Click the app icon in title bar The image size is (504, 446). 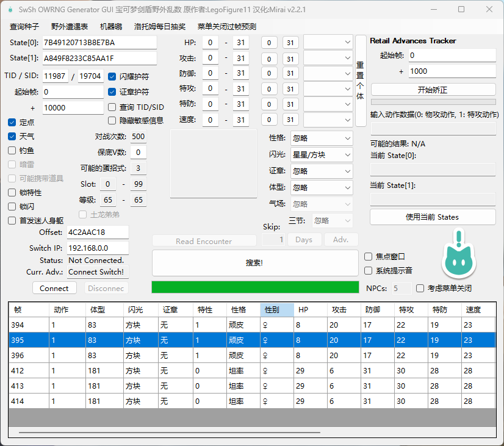point(10,10)
